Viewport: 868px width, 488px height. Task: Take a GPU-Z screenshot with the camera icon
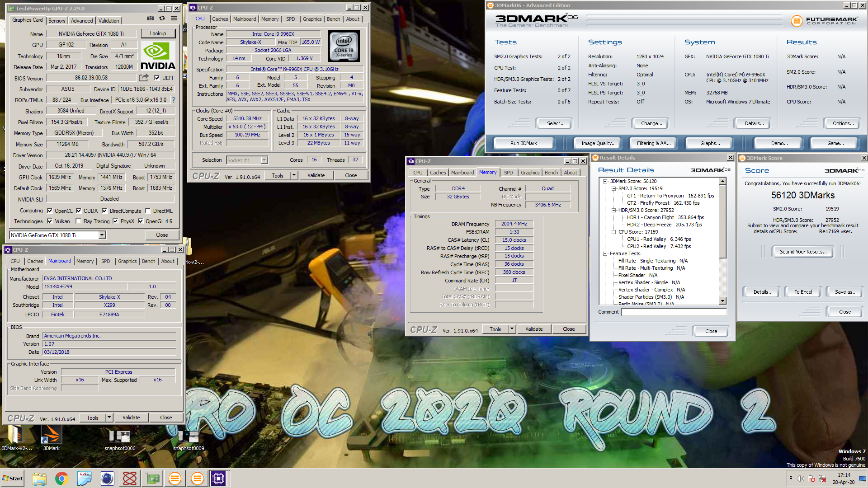pos(150,19)
